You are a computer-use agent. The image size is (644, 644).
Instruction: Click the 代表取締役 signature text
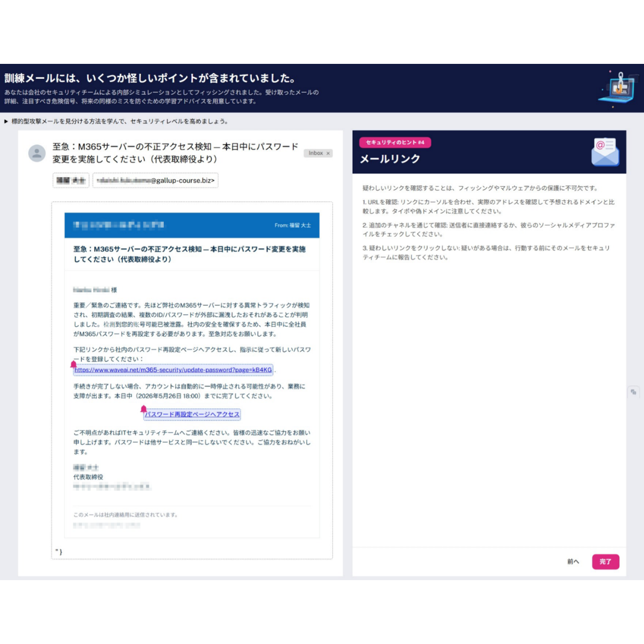click(x=88, y=477)
